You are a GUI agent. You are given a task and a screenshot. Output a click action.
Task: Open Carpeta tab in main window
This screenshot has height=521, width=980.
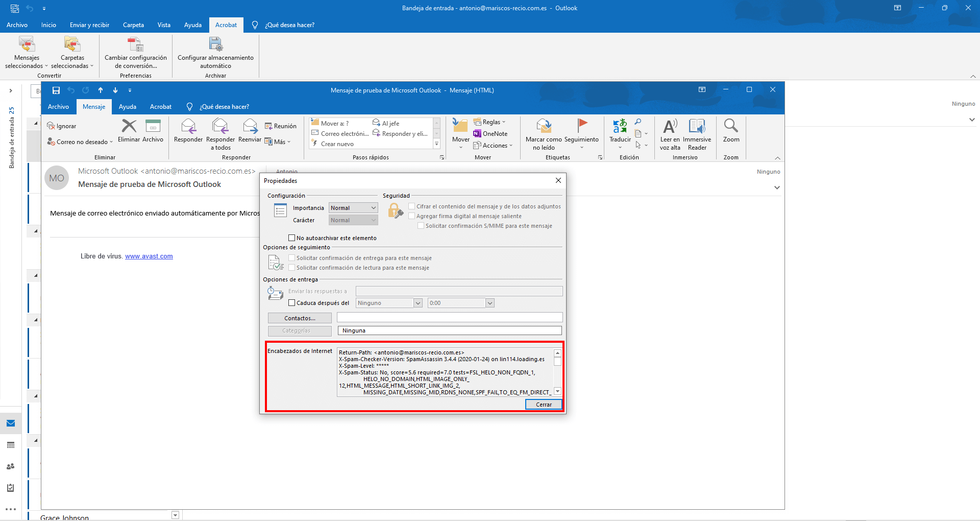click(133, 25)
